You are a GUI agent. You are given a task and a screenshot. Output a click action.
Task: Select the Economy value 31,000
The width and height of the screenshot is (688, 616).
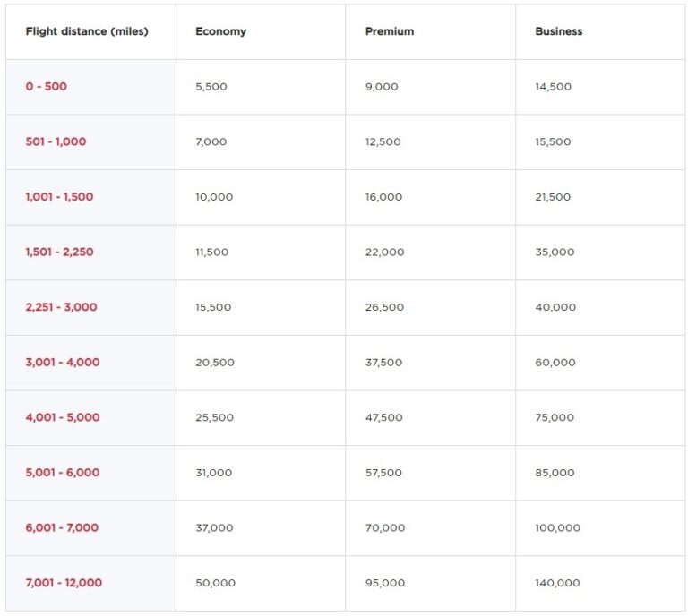pyautogui.click(x=213, y=473)
